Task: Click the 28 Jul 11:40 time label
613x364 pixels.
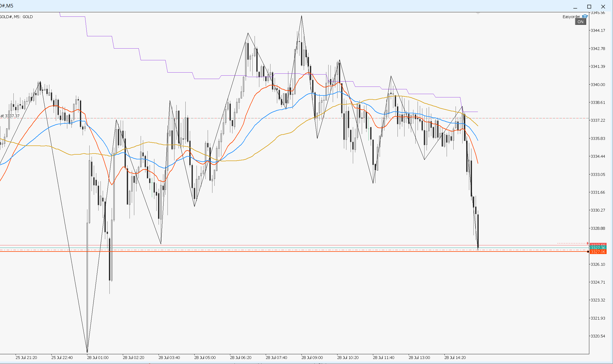Action: coord(384,358)
